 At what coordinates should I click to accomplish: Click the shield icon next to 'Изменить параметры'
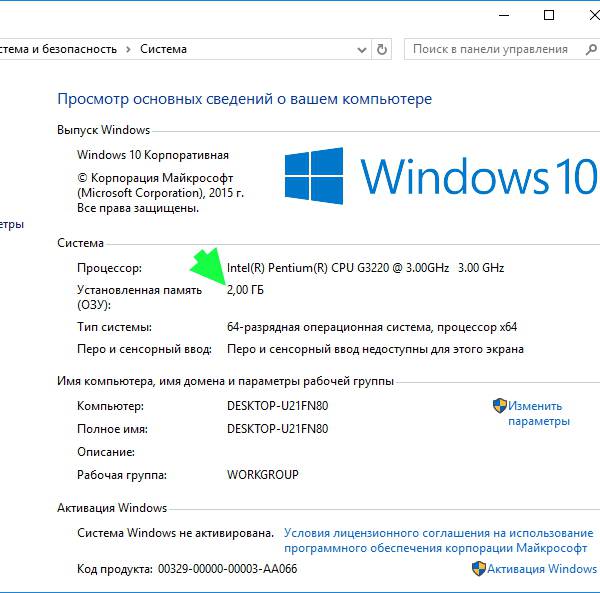tap(499, 406)
